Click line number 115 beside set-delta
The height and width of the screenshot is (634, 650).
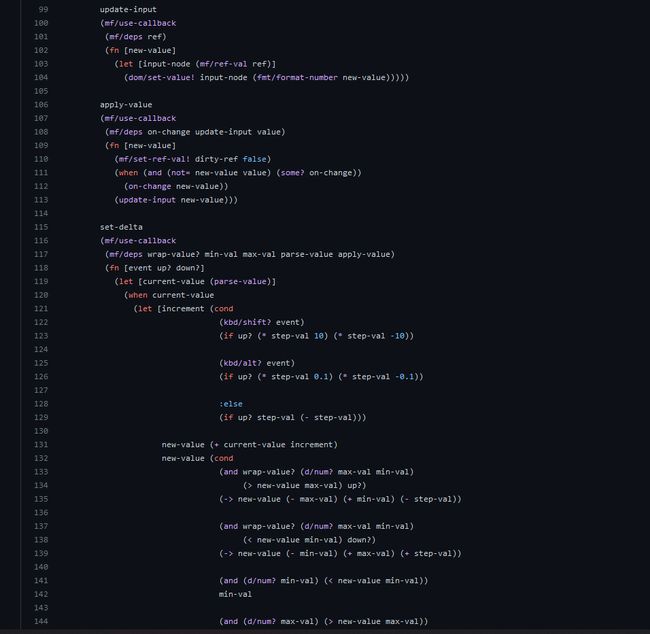40,227
